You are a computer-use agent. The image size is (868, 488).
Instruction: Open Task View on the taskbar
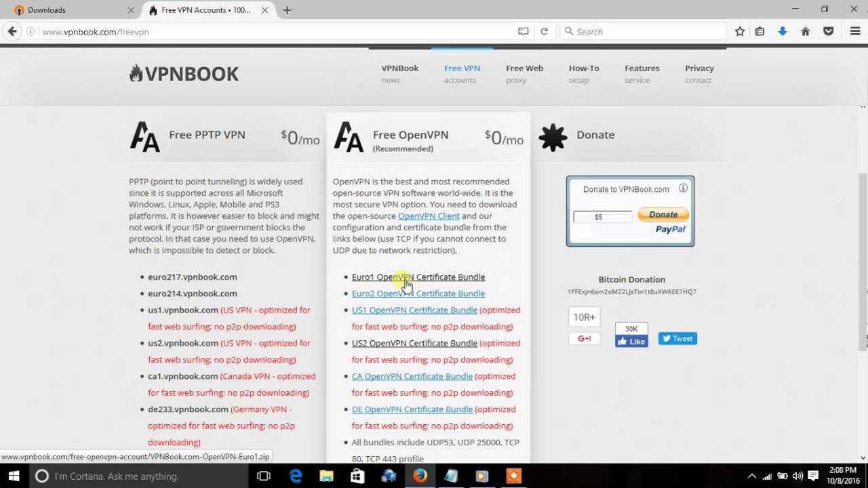264,476
